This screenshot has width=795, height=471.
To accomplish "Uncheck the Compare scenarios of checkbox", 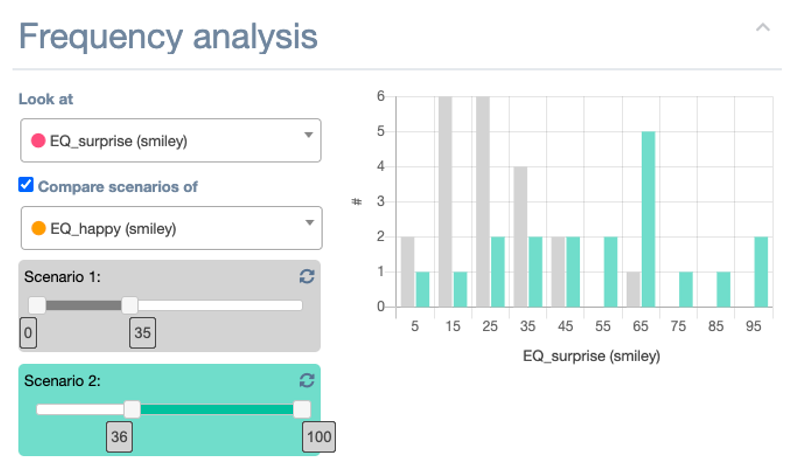I will pyautogui.click(x=27, y=185).
